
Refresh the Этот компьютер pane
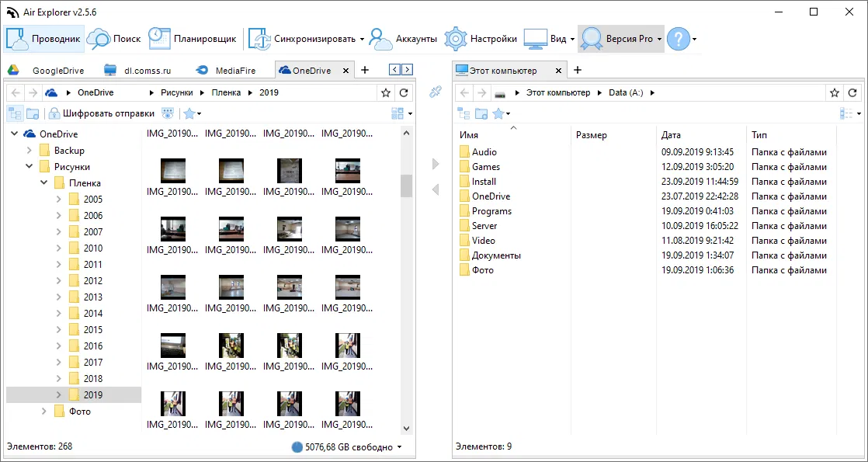[x=852, y=92]
